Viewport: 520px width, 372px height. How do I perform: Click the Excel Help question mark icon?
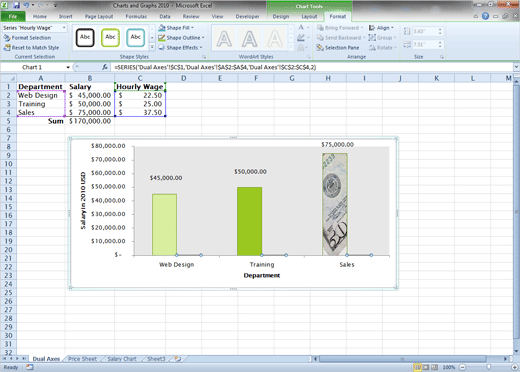(485, 16)
